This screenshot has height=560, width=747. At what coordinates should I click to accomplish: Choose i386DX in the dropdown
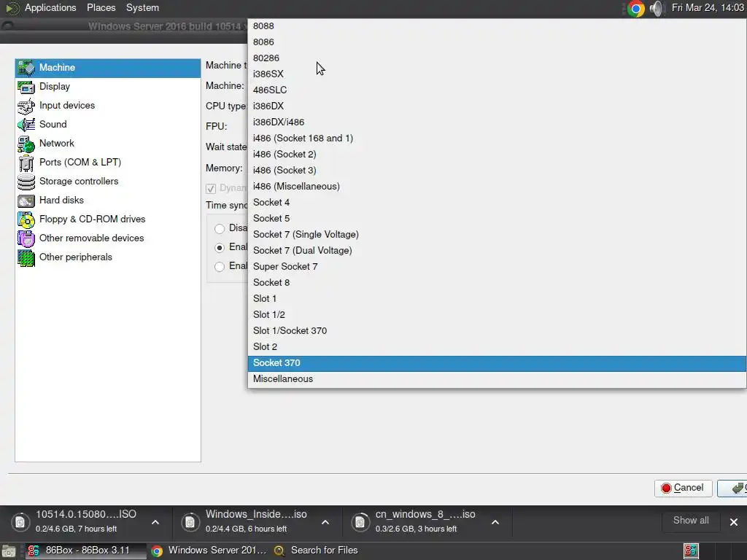pyautogui.click(x=497, y=106)
